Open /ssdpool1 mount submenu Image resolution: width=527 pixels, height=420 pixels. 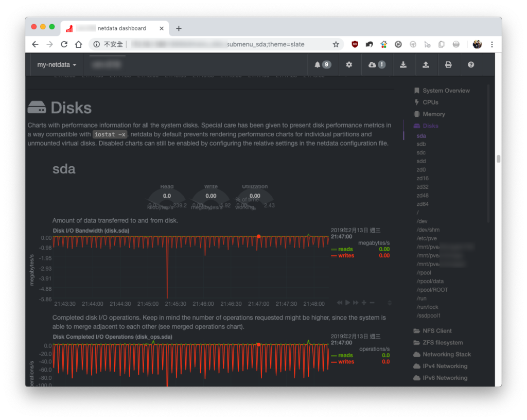click(428, 316)
